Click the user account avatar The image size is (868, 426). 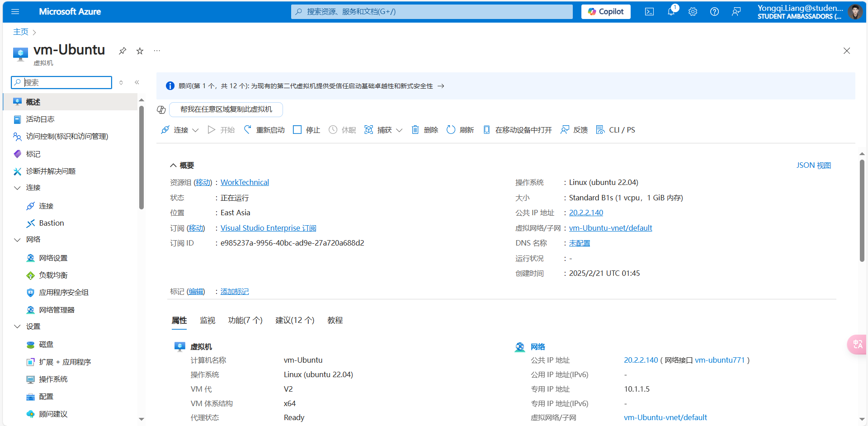click(855, 12)
